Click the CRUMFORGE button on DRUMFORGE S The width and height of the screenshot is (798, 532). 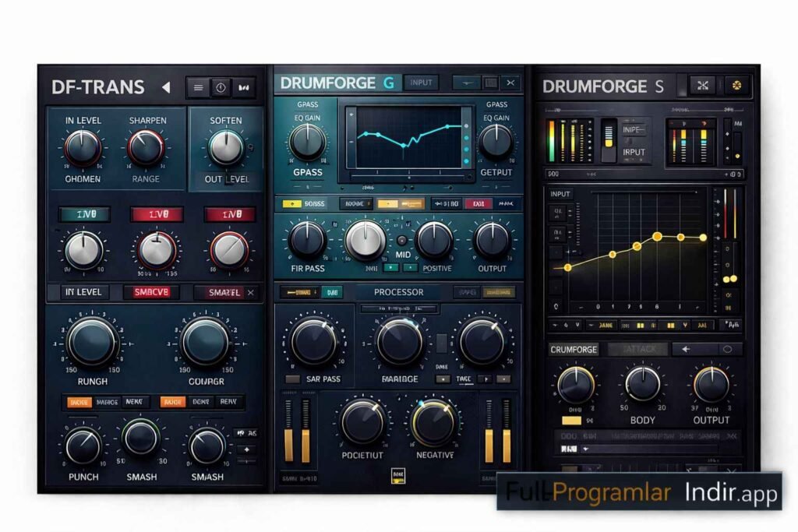pyautogui.click(x=574, y=348)
